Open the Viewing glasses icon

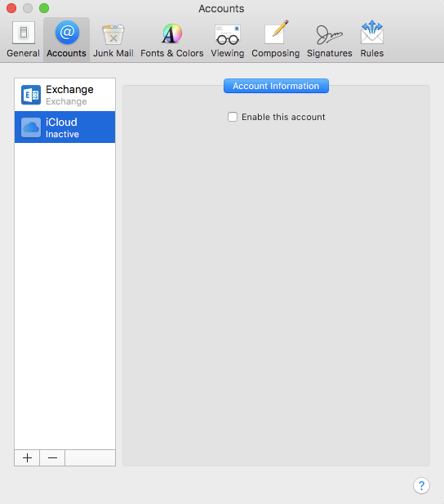point(228,34)
